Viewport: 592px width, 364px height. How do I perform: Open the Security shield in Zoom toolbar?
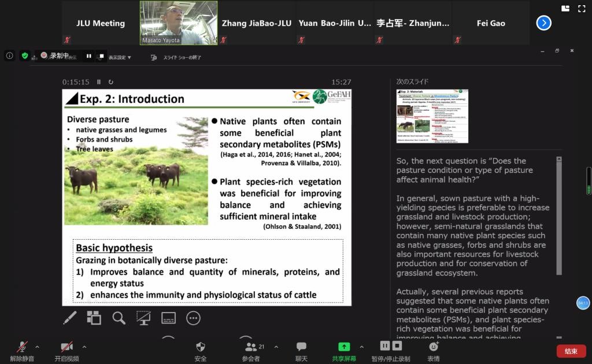click(201, 350)
